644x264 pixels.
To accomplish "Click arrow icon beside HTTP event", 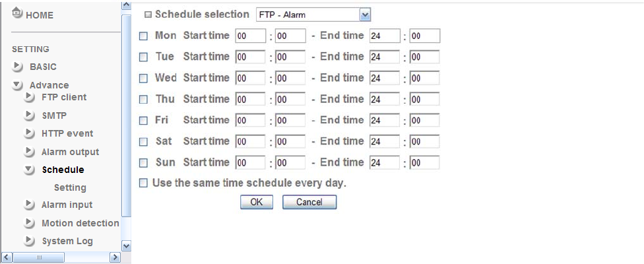I will (x=29, y=134).
